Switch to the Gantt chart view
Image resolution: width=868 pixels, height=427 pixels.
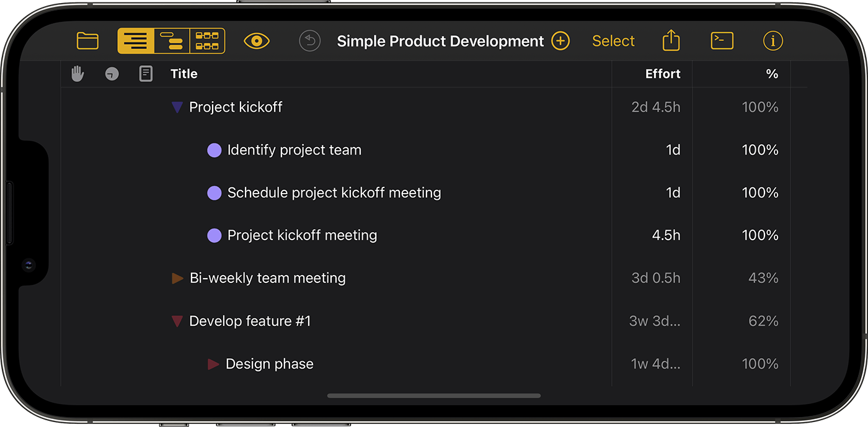tap(171, 41)
